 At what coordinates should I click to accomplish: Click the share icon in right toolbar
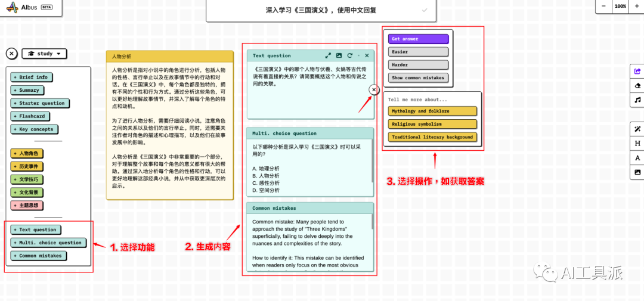click(x=637, y=71)
